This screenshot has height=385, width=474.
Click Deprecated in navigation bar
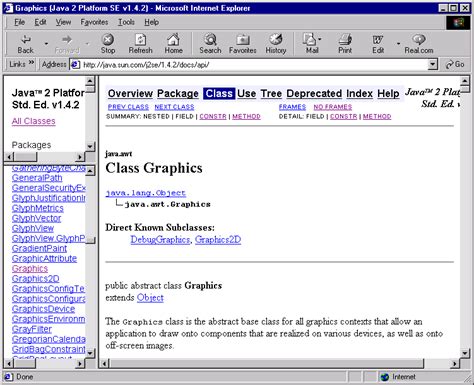coord(314,94)
